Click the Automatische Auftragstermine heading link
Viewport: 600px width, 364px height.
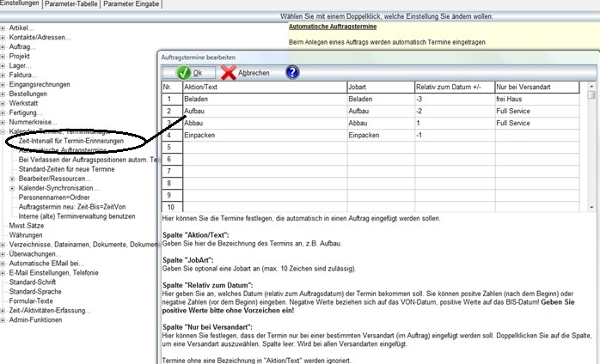pyautogui.click(x=333, y=27)
